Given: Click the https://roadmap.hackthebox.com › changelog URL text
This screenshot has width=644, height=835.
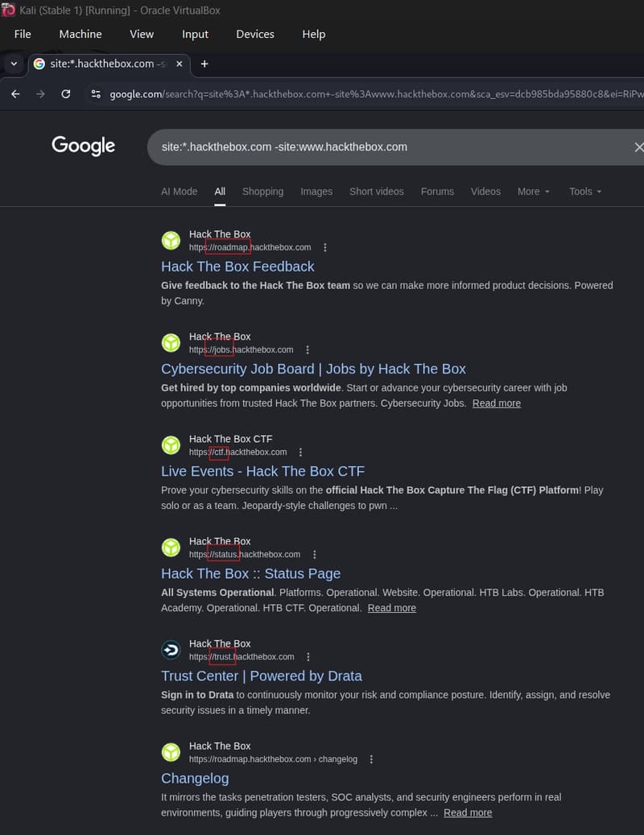Looking at the screenshot, I should [273, 759].
